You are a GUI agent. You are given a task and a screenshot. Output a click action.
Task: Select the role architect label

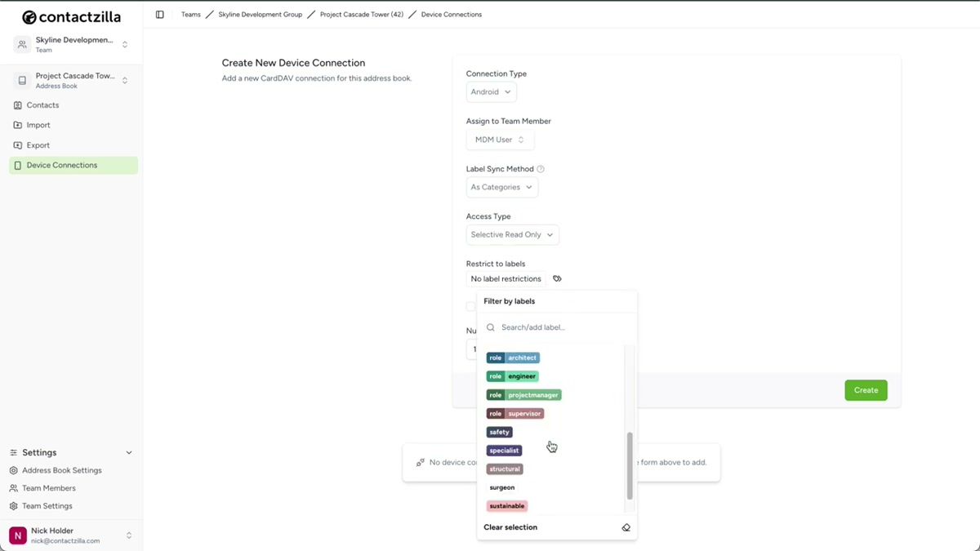[x=512, y=357]
